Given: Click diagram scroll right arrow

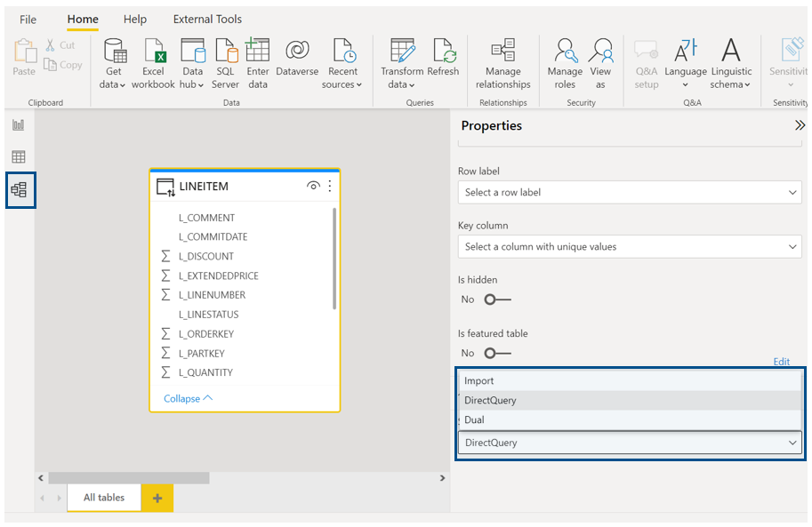Looking at the screenshot, I should click(x=442, y=478).
